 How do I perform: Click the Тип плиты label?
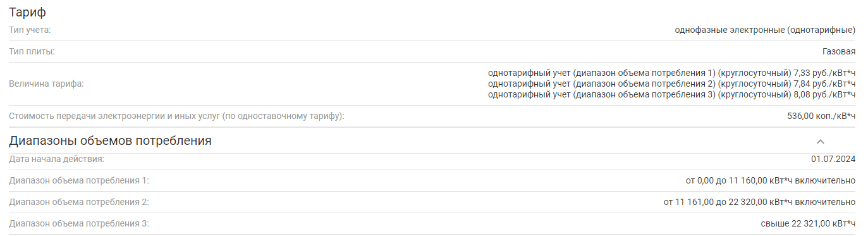point(32,51)
